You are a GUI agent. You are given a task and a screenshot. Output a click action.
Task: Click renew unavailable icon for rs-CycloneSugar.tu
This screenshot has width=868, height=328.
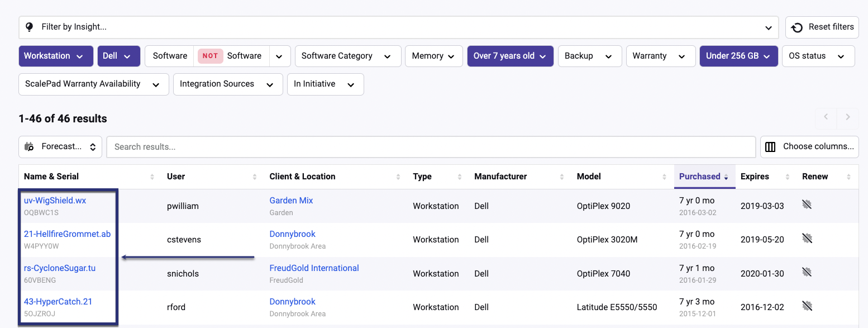pyautogui.click(x=807, y=273)
